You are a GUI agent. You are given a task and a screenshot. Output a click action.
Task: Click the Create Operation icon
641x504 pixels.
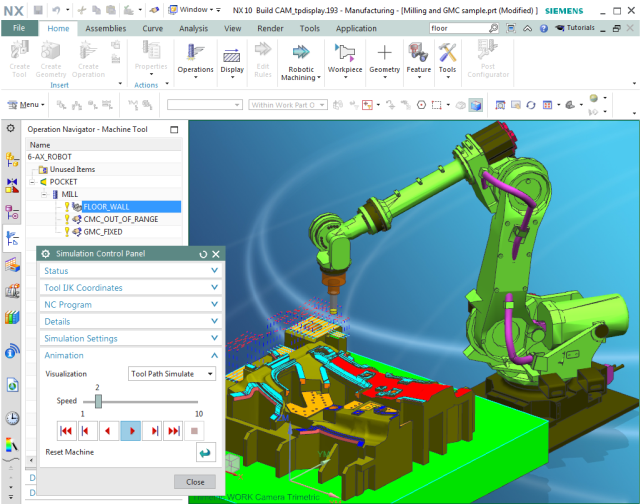tap(88, 59)
